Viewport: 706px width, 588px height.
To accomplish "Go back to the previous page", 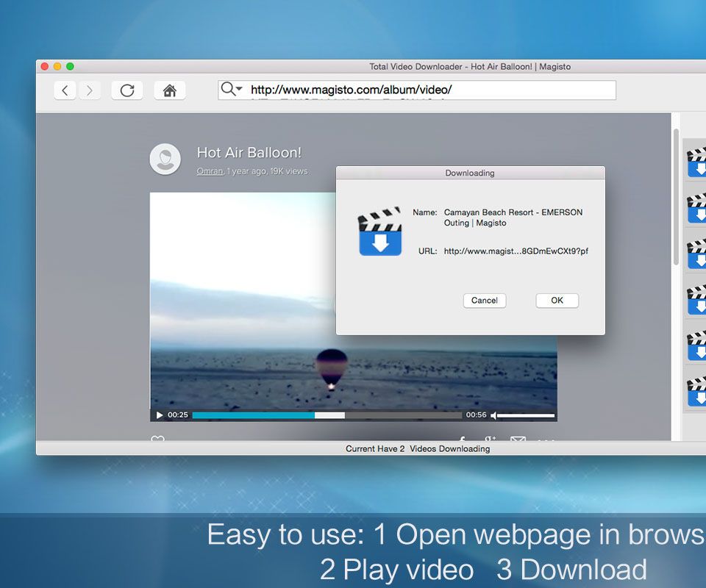I will point(65,90).
